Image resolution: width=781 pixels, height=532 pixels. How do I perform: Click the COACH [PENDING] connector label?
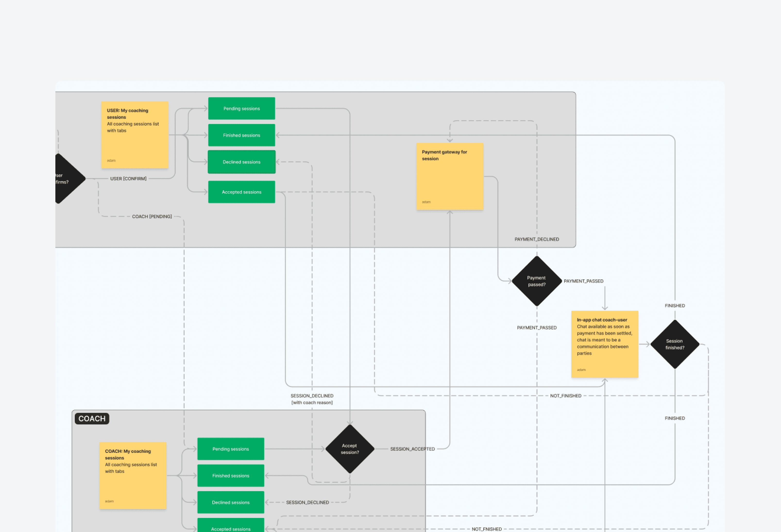tap(152, 216)
